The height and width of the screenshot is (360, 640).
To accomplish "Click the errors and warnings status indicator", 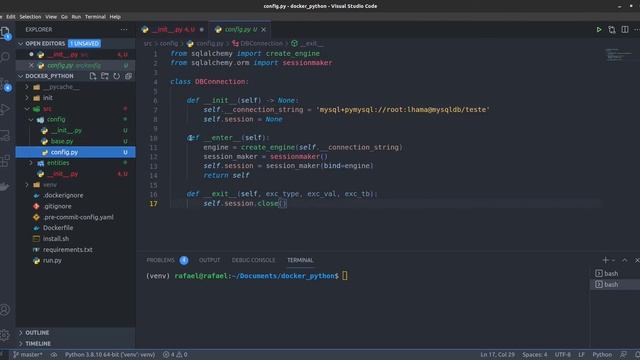I will [175, 354].
